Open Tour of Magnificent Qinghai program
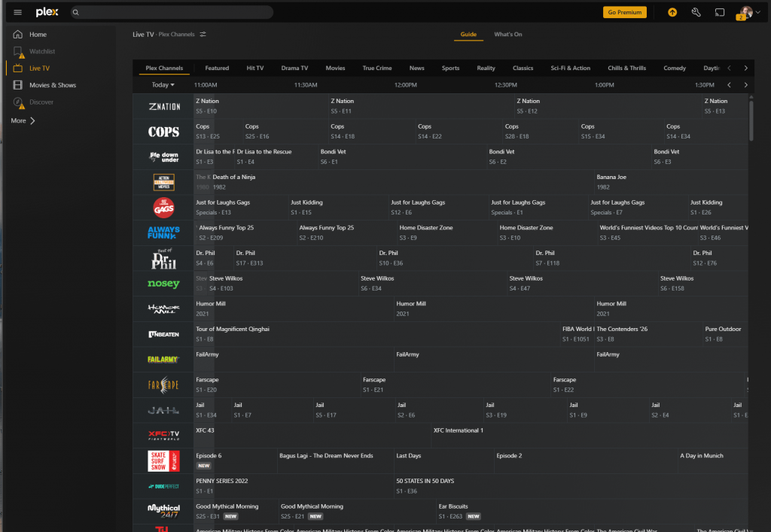The width and height of the screenshot is (771, 532). click(376, 335)
